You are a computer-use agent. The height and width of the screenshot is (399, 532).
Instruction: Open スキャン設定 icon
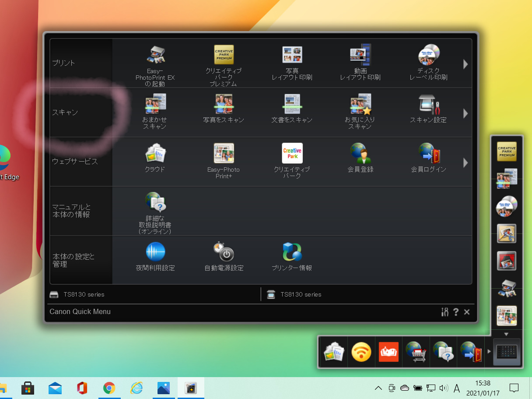(428, 105)
